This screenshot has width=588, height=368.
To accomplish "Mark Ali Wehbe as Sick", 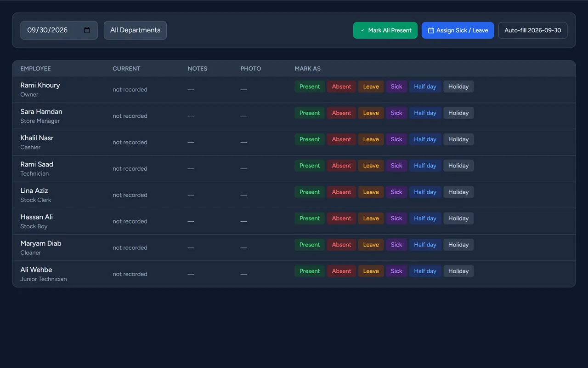I will pos(396,271).
